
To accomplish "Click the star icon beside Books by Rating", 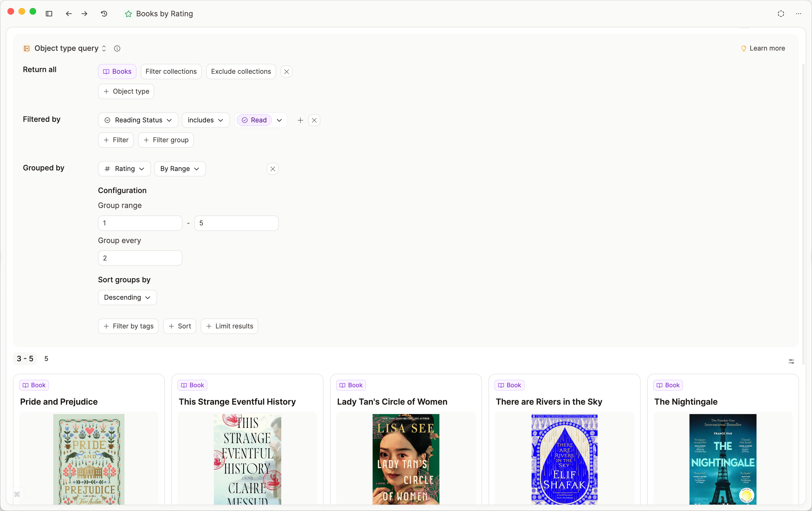I will (x=128, y=14).
